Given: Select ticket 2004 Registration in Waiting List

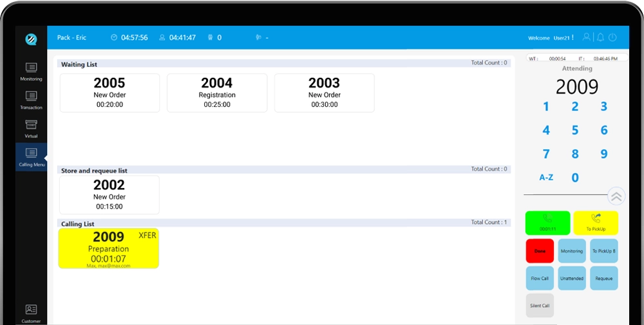Looking at the screenshot, I should (x=217, y=93).
